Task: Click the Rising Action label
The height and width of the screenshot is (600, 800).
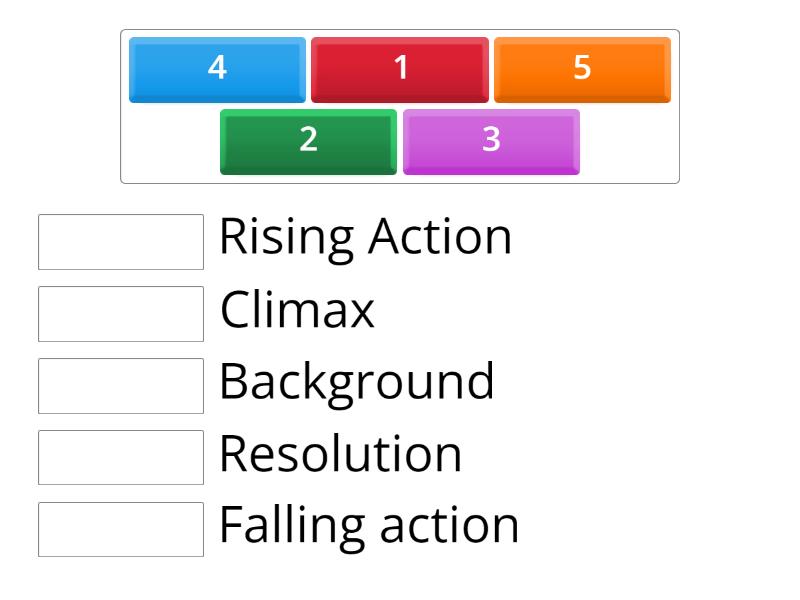Action: [366, 237]
